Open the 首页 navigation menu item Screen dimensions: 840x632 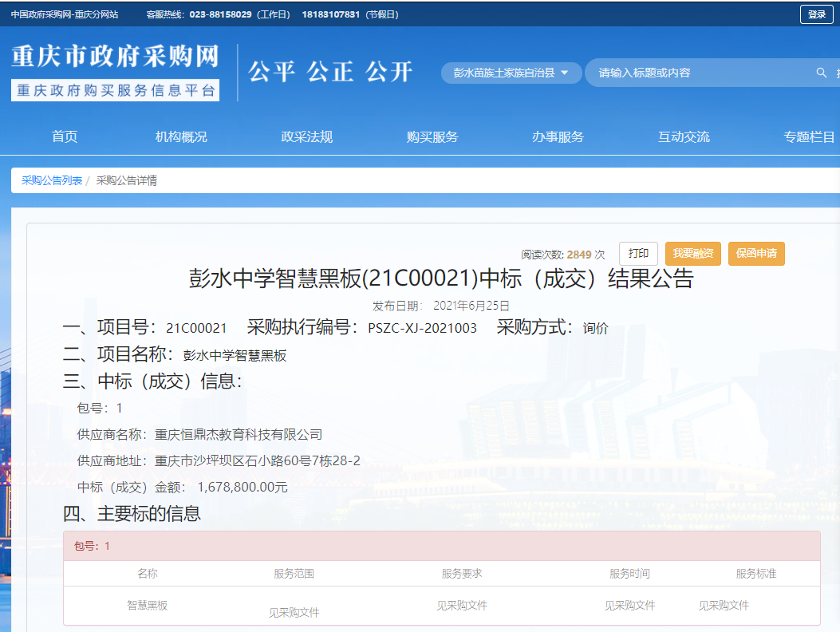[x=65, y=136]
